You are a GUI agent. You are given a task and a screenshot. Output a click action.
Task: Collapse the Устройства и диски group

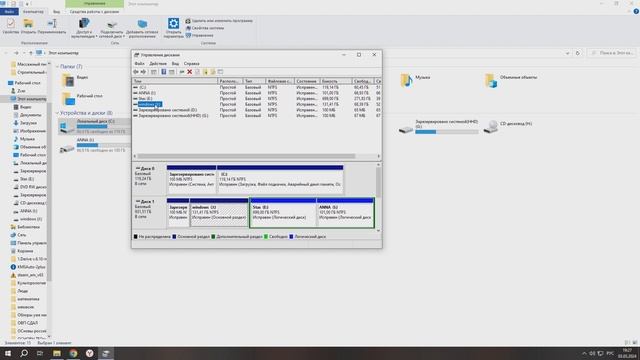58,113
